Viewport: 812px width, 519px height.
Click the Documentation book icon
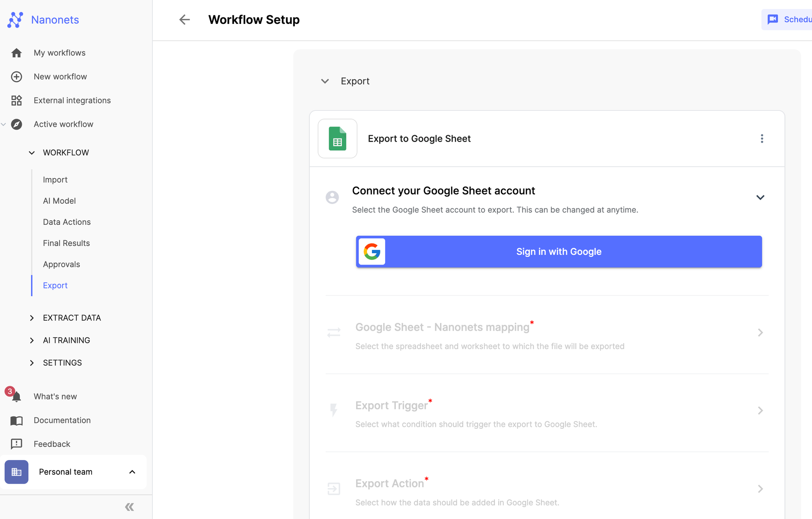tap(16, 420)
